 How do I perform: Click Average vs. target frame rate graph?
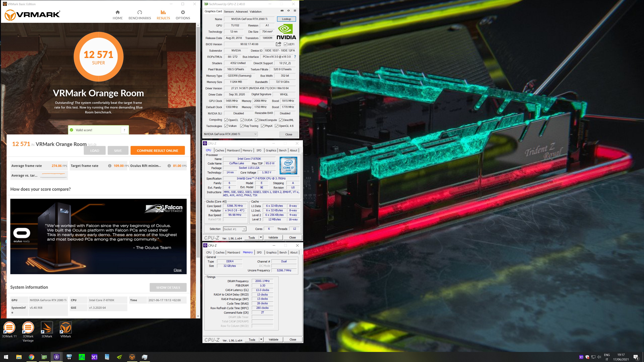pyautogui.click(x=53, y=175)
